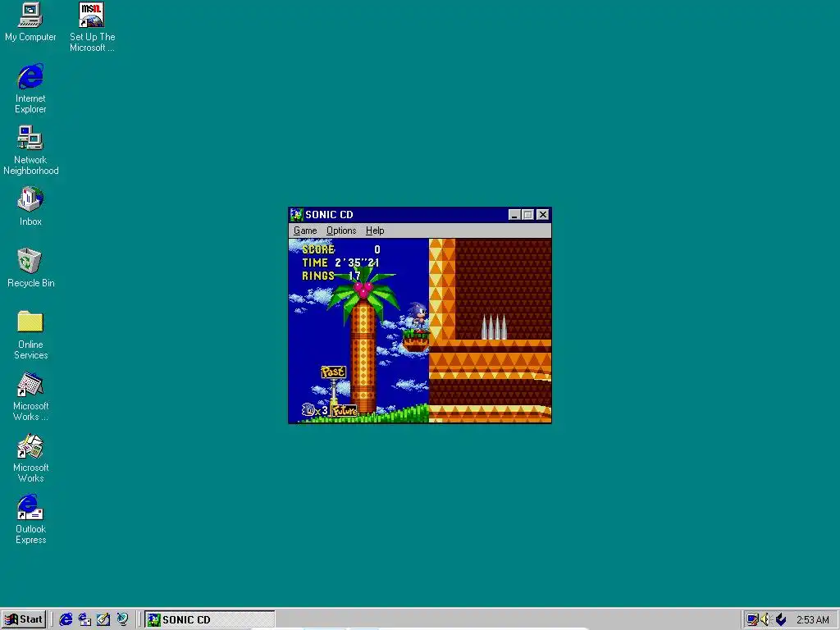Screen dimensions: 840x630
Task: Click the dark blue tray icon beside clock
Action: coord(781,620)
